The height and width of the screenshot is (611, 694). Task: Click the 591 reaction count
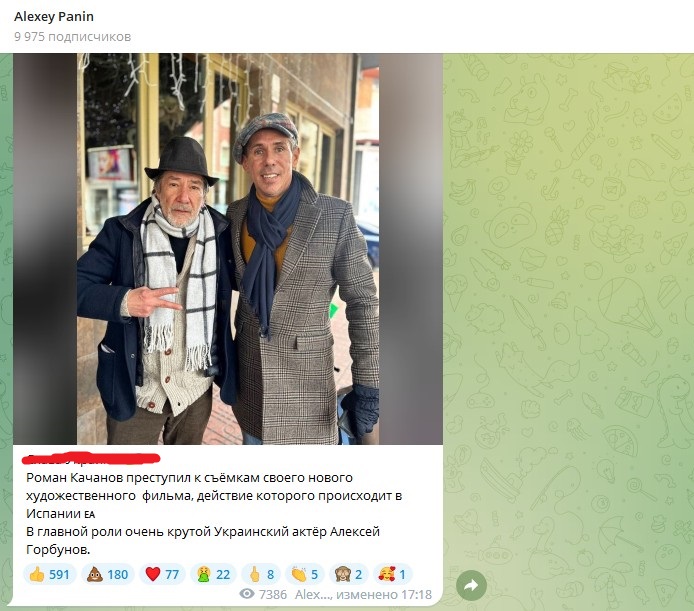click(59, 575)
